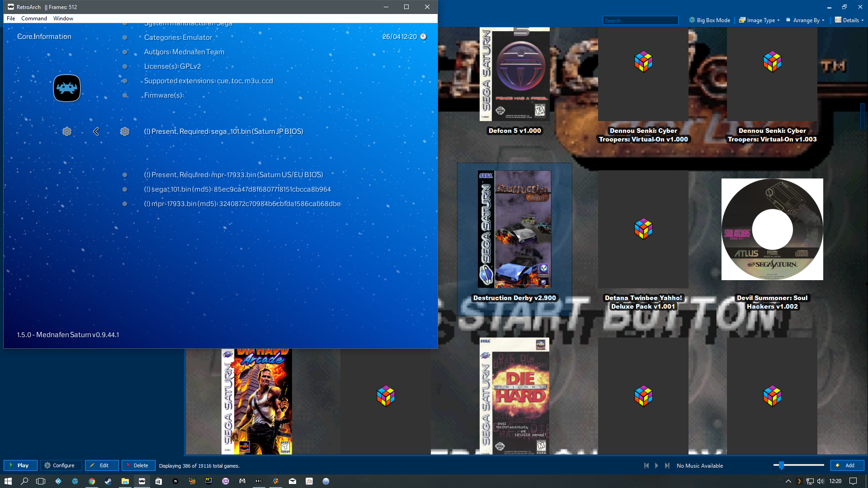Select the 'Supported extensions' info row
868x488 pixels.
tap(208, 81)
